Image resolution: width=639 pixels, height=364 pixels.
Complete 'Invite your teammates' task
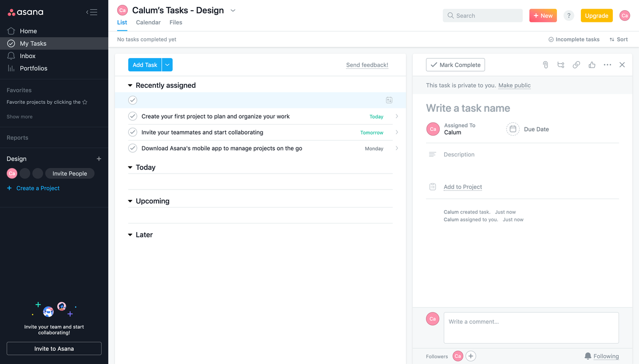(x=133, y=132)
